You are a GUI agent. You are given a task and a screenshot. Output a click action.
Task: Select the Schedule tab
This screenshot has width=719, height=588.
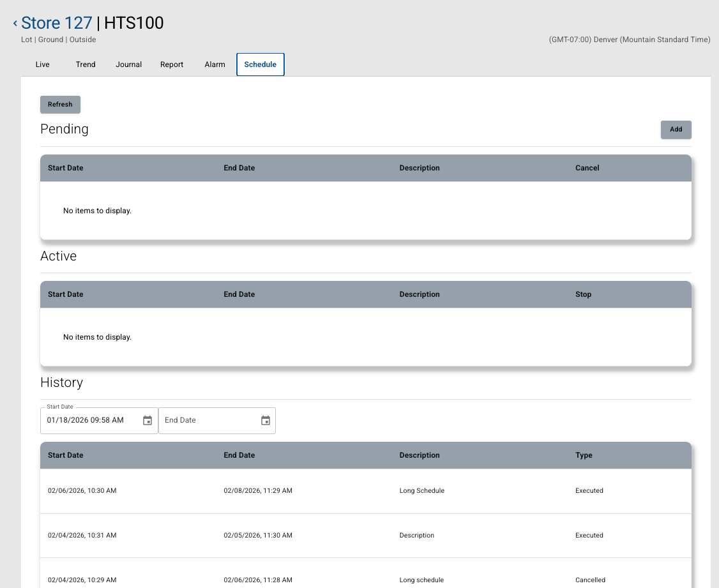click(x=260, y=64)
